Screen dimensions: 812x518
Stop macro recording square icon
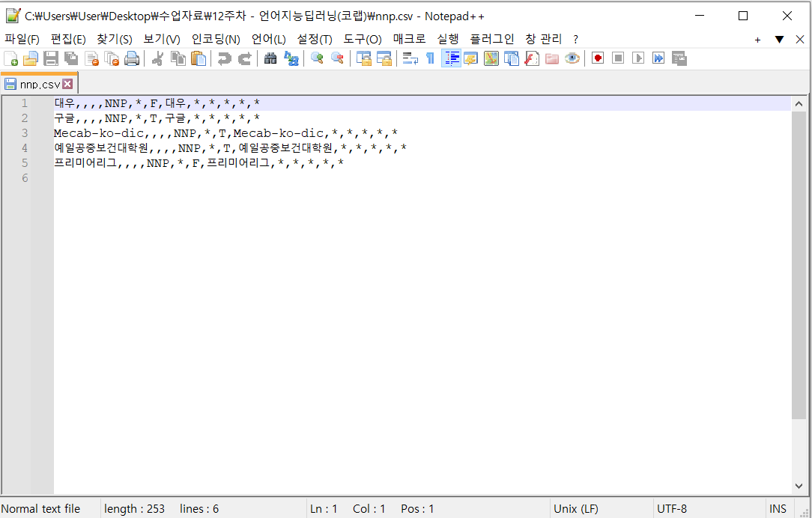618,58
